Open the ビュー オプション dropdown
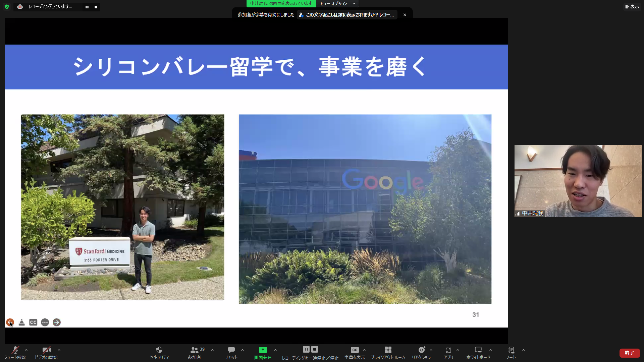Screen dimensions: 644x362 pyautogui.click(x=337, y=4)
